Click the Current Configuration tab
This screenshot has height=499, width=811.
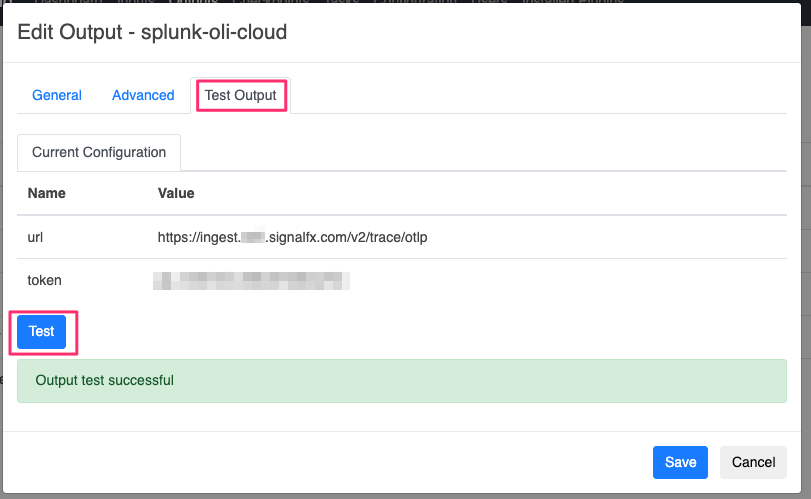[x=99, y=153]
